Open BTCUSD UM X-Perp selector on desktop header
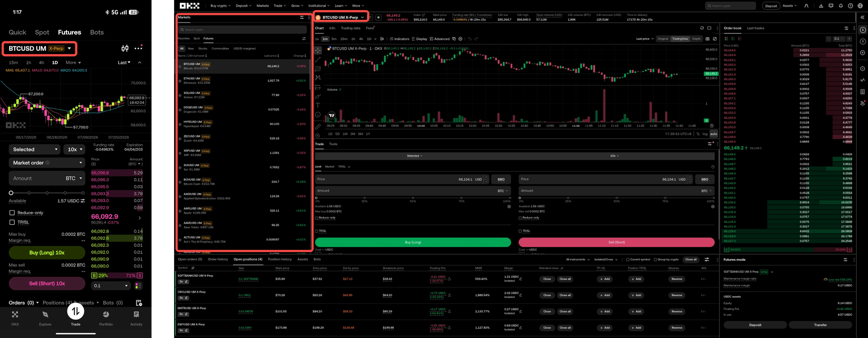This screenshot has width=868, height=338. tap(341, 17)
